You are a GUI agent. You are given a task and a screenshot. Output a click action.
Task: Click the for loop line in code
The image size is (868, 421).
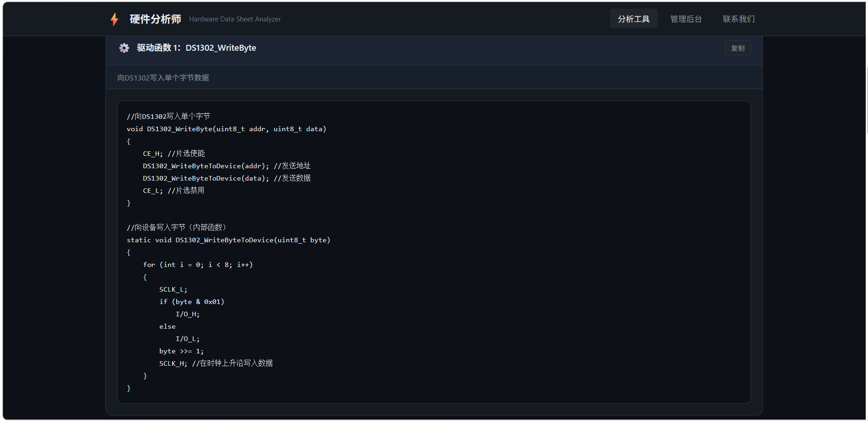[x=198, y=265]
